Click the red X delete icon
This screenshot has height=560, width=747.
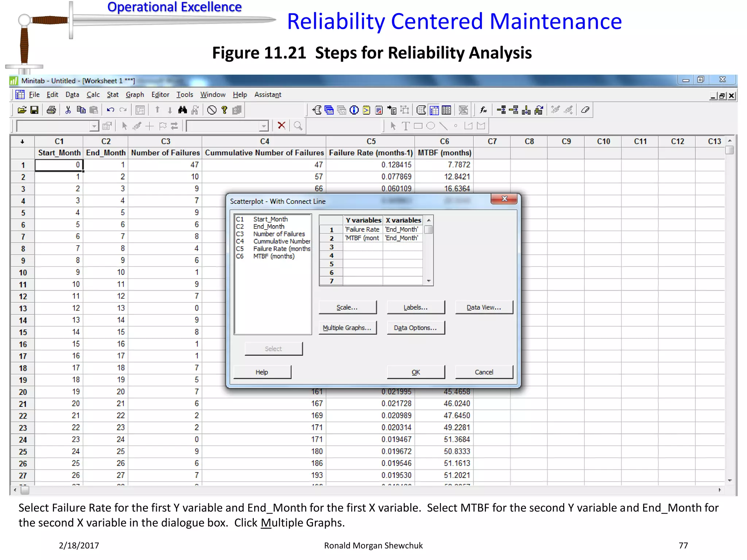[x=282, y=126]
